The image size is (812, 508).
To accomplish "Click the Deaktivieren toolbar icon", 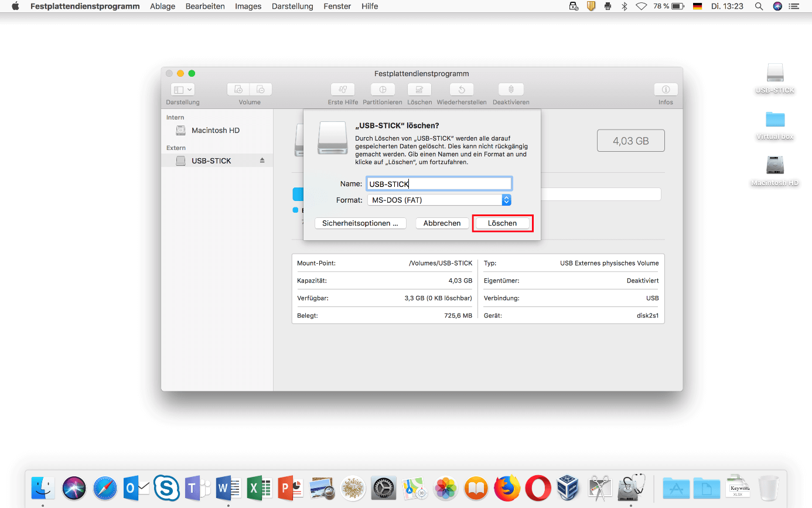I will coord(511,90).
